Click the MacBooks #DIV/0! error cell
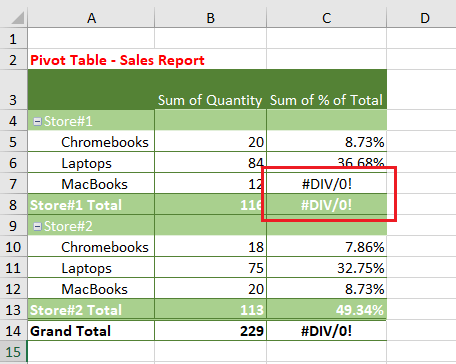 pos(327,184)
